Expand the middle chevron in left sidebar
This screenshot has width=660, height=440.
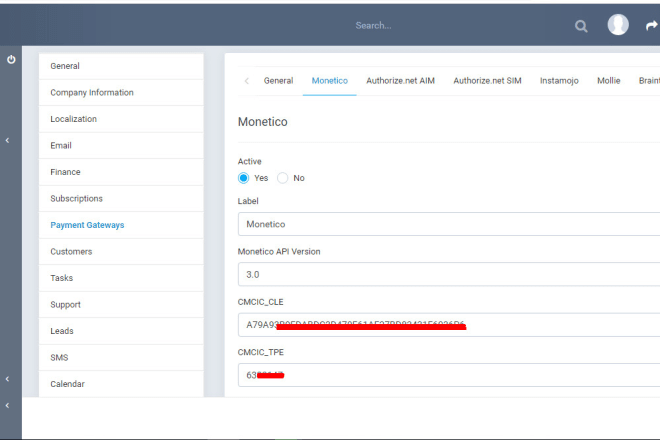(7, 379)
